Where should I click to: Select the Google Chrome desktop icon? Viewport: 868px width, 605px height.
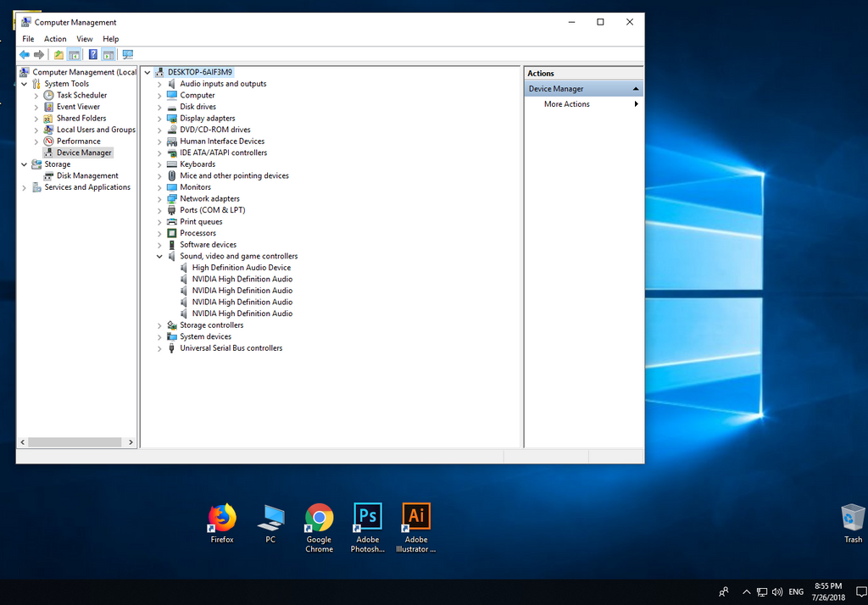(319, 519)
